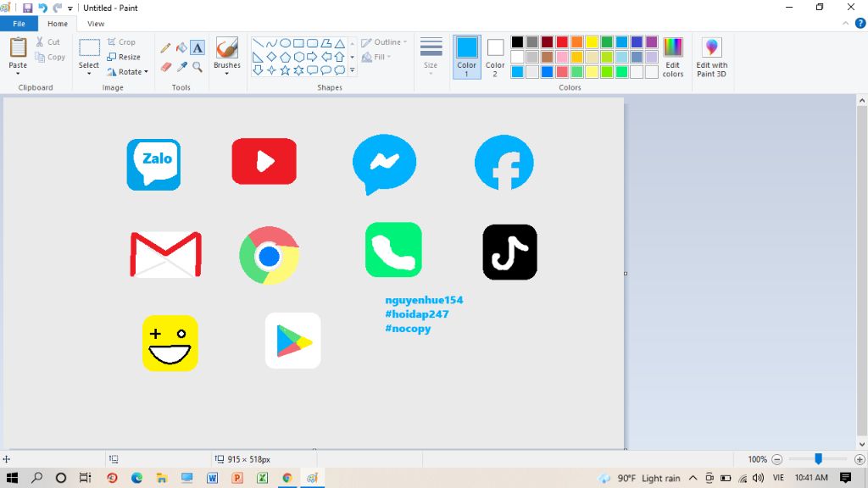
Task: Pick the orange color swatch
Action: 576,42
